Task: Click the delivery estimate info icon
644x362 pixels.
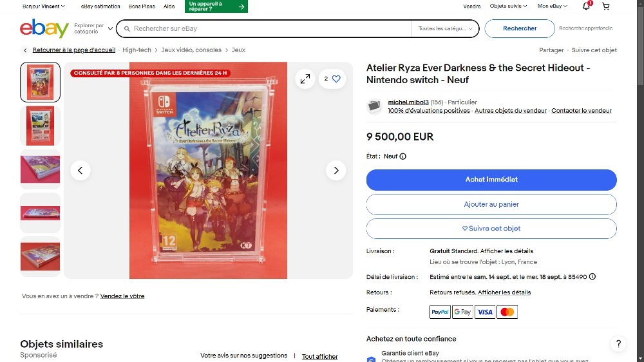Action: coord(592,276)
